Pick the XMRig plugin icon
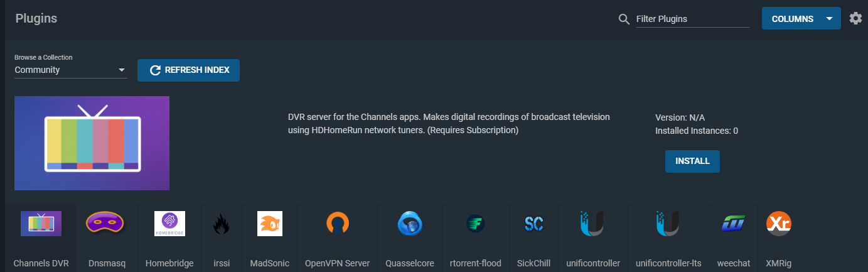Screen dimensions: 868x272 click(x=778, y=224)
